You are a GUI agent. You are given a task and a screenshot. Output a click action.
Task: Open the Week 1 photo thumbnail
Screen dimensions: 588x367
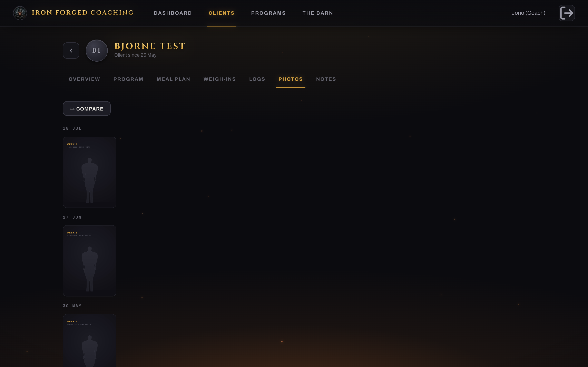coord(90,340)
